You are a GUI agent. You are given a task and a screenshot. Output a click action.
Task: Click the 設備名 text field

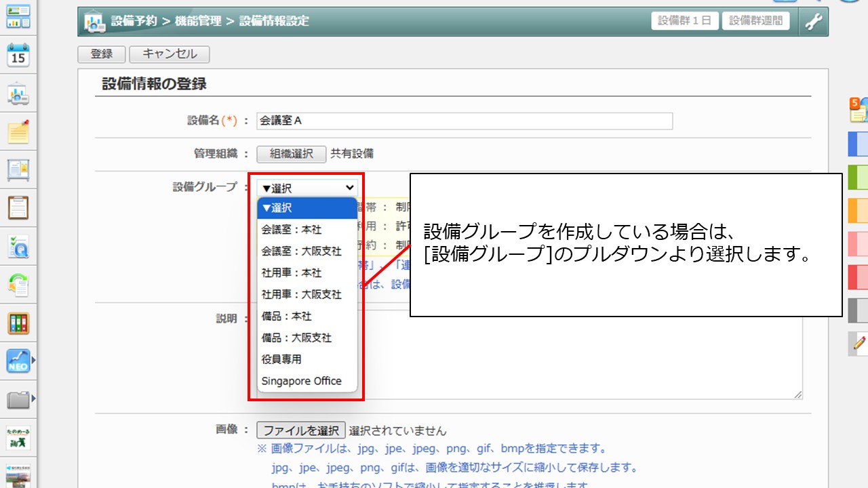[465, 121]
